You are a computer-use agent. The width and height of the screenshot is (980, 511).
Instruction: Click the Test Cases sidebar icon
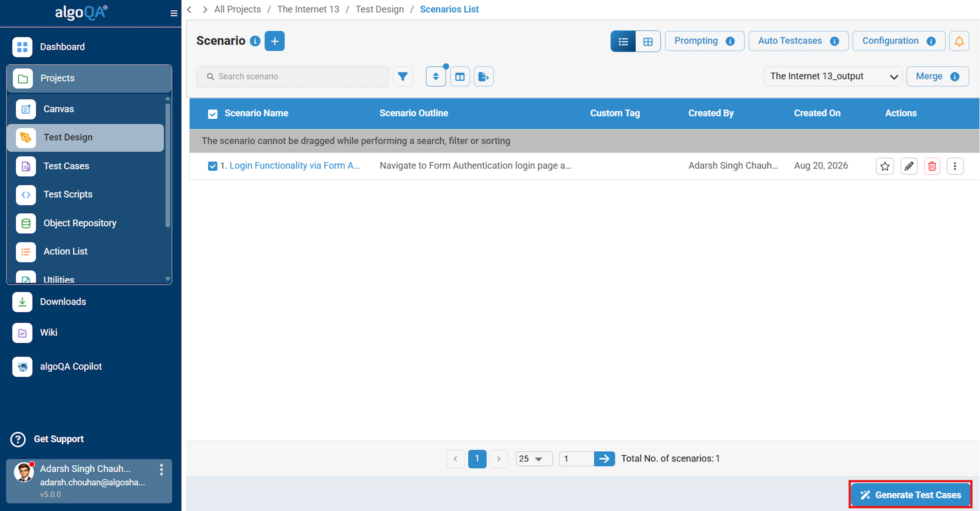coord(26,166)
